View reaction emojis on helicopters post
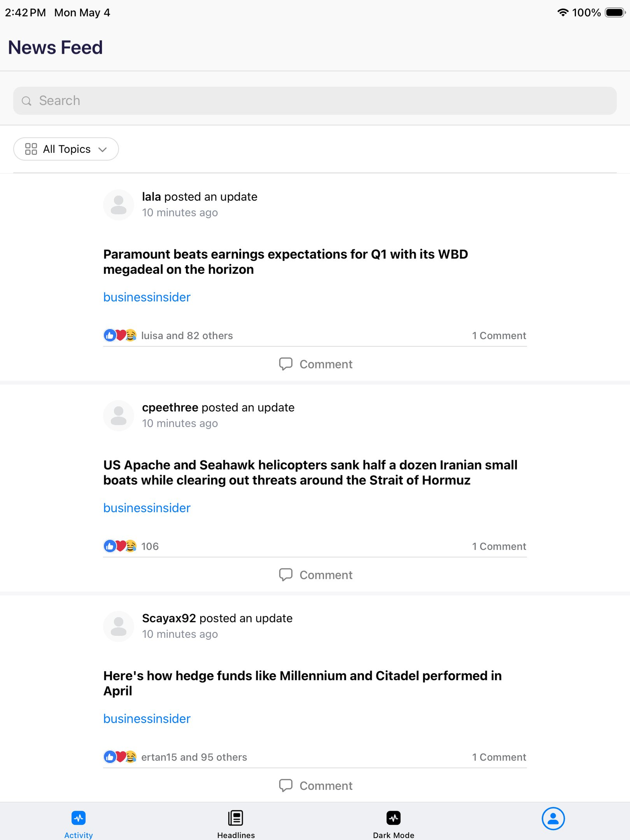Screen dimensions: 630x840 point(120,546)
